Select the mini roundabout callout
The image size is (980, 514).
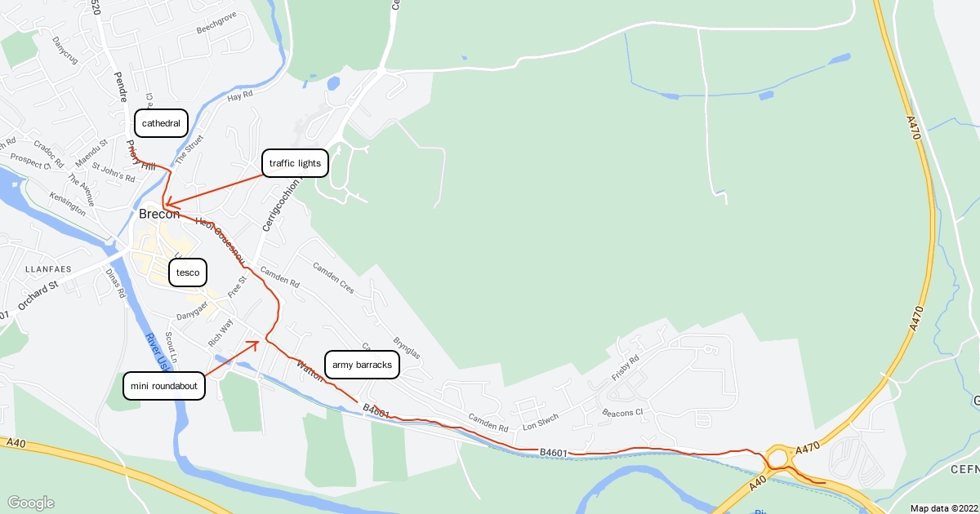pyautogui.click(x=164, y=386)
